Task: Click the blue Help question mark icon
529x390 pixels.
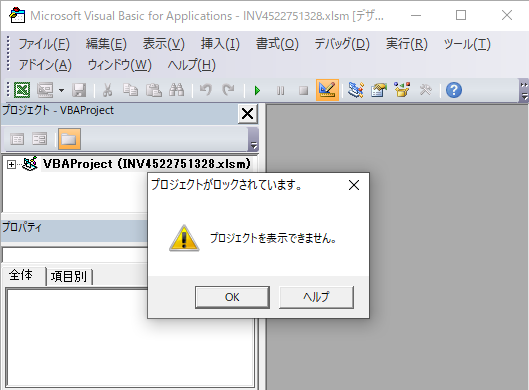Action: pyautogui.click(x=454, y=90)
